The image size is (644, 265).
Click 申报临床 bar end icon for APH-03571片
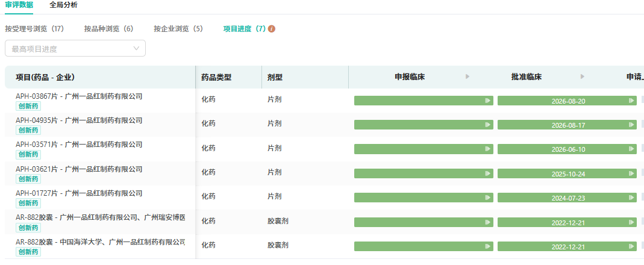pyautogui.click(x=488, y=149)
